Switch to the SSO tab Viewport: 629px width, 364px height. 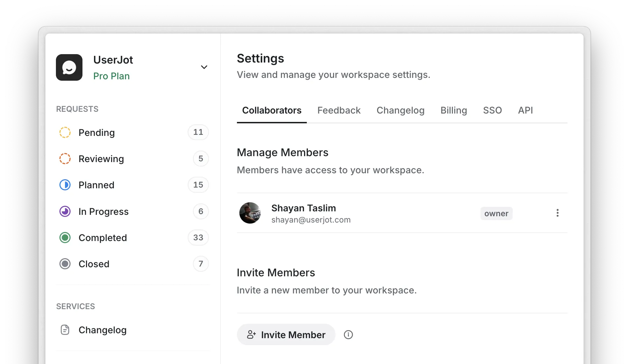click(x=492, y=110)
